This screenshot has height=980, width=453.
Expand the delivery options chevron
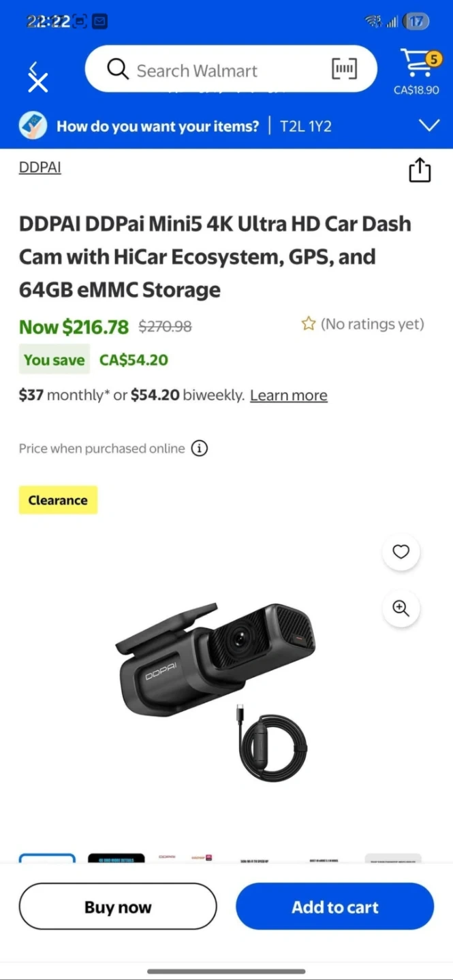coord(429,126)
